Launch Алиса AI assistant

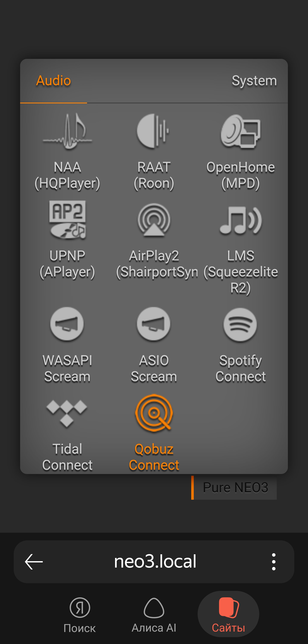coord(154,614)
